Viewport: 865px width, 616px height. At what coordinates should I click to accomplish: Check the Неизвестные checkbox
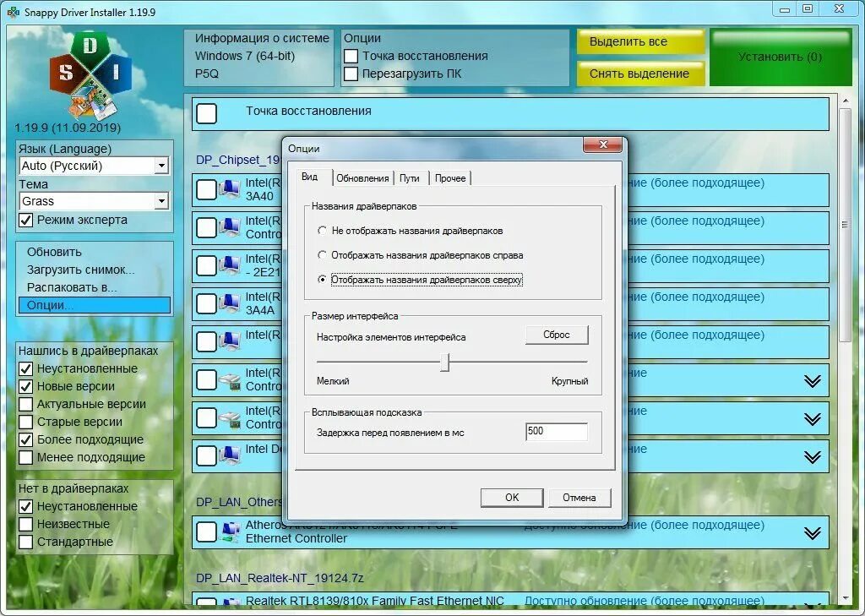[26, 524]
